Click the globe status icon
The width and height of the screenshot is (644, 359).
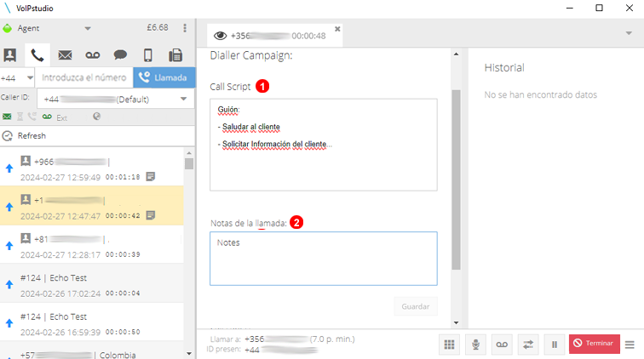tap(96, 117)
